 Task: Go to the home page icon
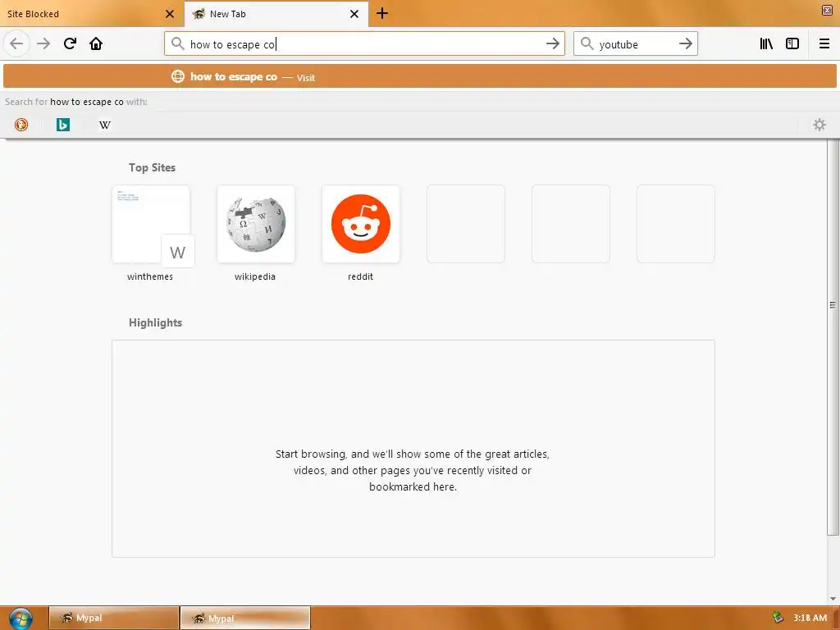pos(96,43)
